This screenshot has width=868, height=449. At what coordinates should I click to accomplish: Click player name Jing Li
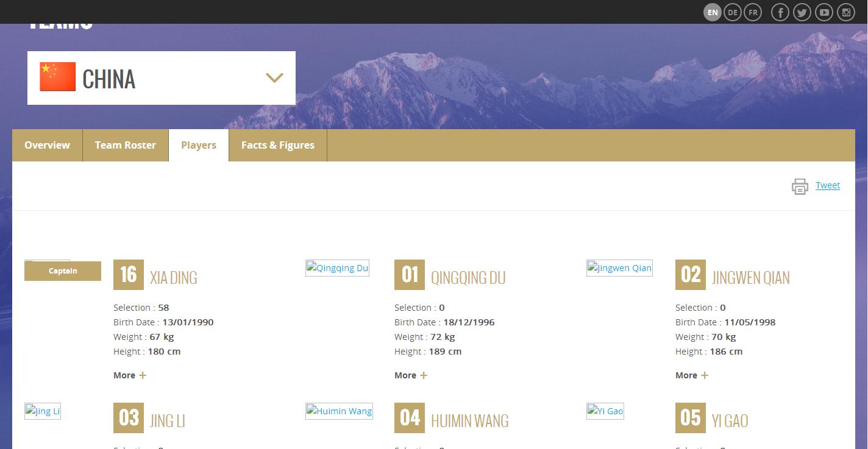(168, 421)
